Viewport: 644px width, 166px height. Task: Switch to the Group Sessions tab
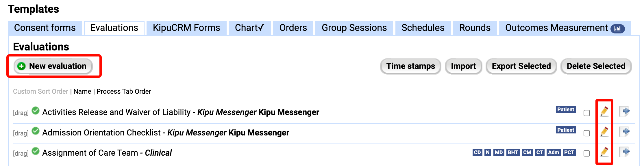pos(354,28)
